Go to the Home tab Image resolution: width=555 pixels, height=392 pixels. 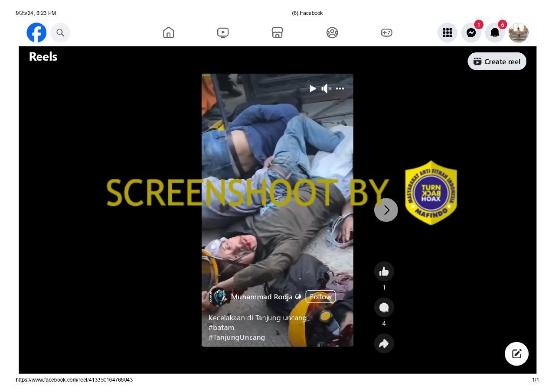point(168,32)
